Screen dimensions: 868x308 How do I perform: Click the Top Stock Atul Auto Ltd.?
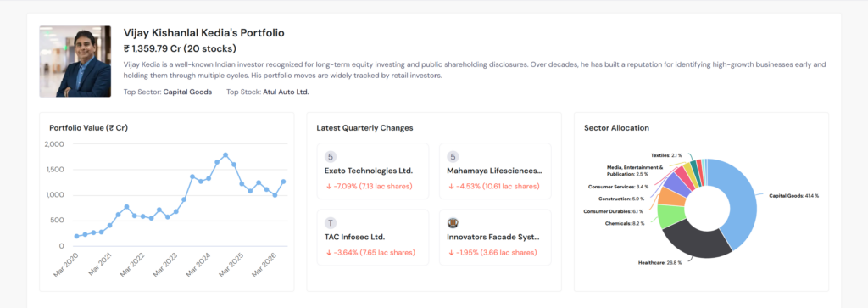[x=285, y=92]
